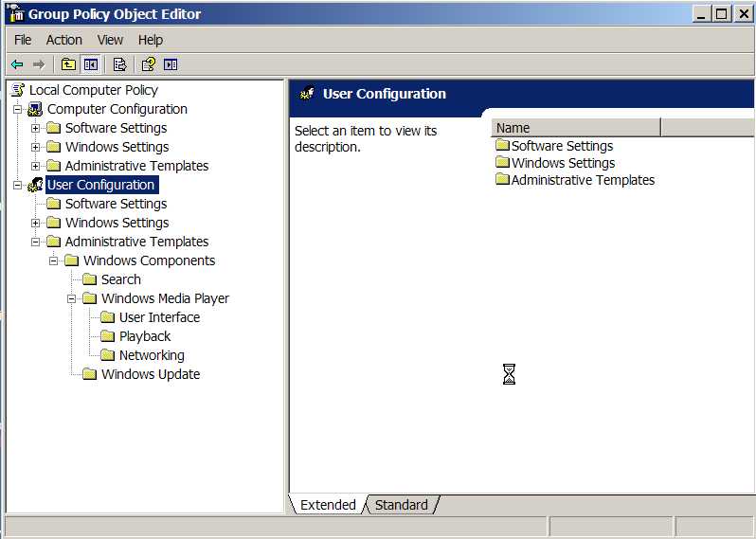The image size is (756, 539).
Task: Click Windows Settings folder icon in right pane
Action: point(502,162)
